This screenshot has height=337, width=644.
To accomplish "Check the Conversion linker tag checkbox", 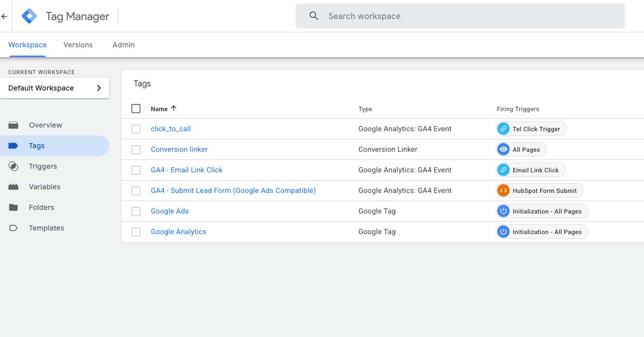I will (136, 150).
